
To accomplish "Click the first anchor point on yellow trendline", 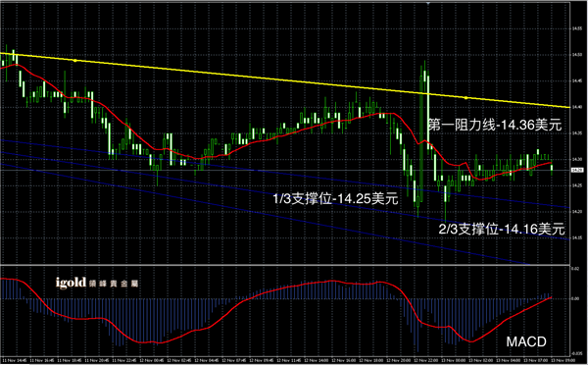I will pos(74,61).
